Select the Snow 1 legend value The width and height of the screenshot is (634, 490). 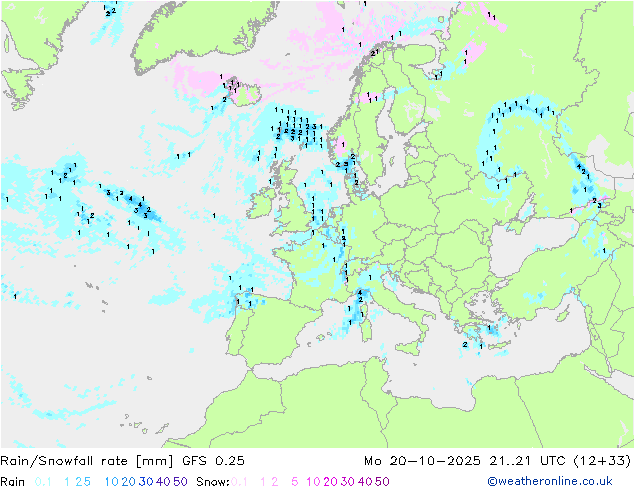pos(263,482)
